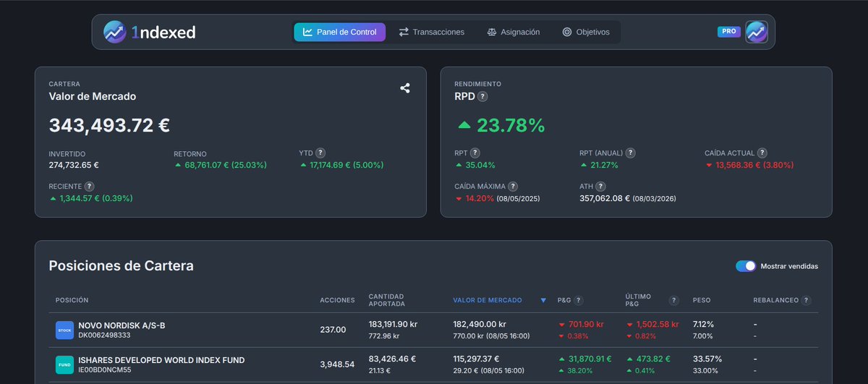Open the user profile avatar
Screen dimensions: 868x384
click(757, 32)
